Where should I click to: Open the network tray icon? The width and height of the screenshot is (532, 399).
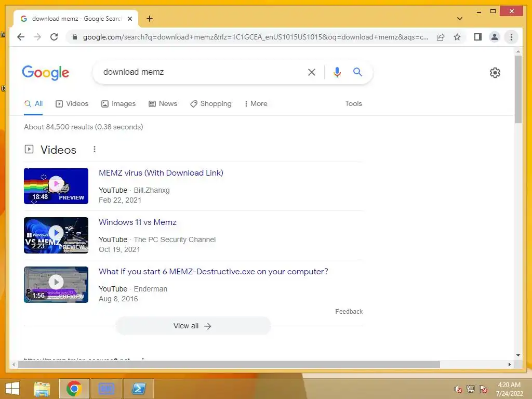(471, 389)
